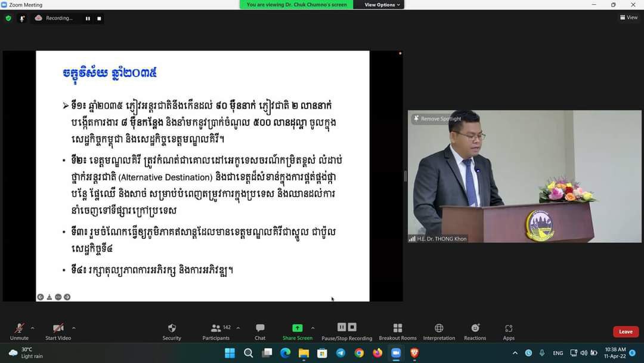Open Breakout Rooms

(398, 331)
